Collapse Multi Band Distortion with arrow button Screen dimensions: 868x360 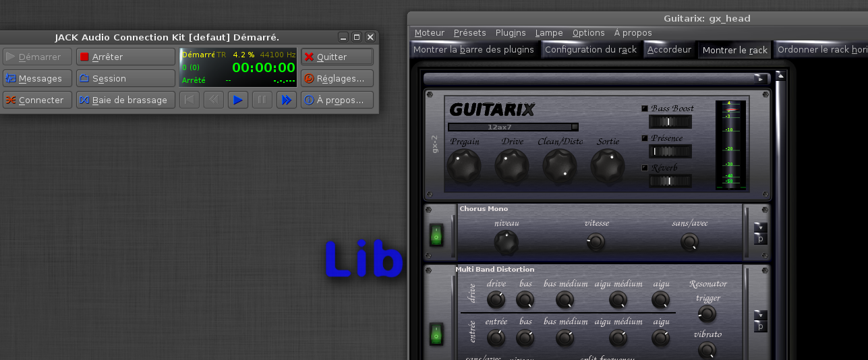click(761, 315)
